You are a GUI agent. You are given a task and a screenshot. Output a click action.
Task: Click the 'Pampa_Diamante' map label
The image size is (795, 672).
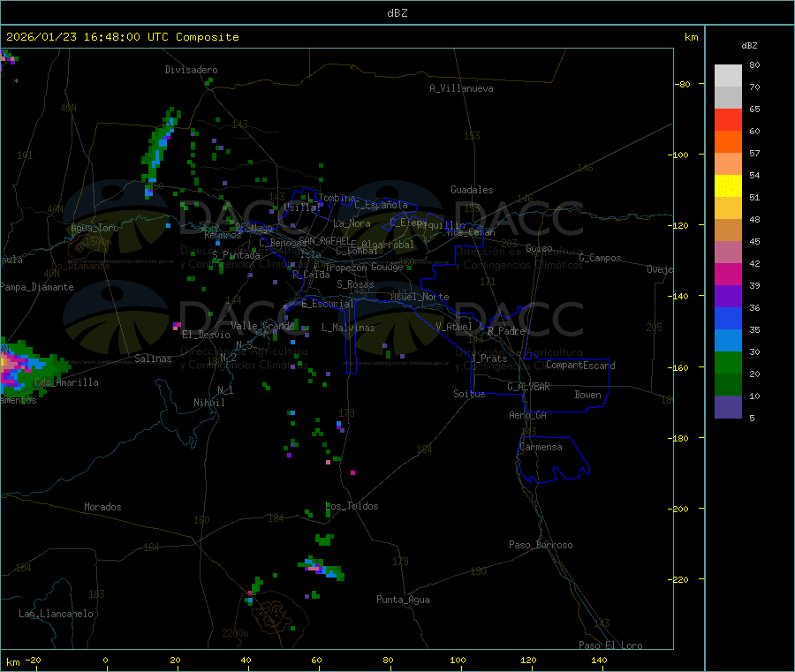[x=37, y=287]
